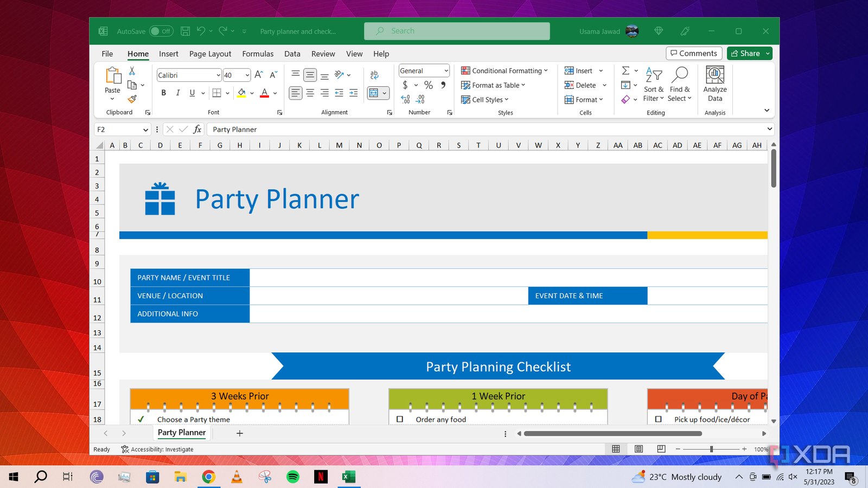Image resolution: width=868 pixels, height=488 pixels.
Task: Select the Format as Table icon
Action: [465, 85]
